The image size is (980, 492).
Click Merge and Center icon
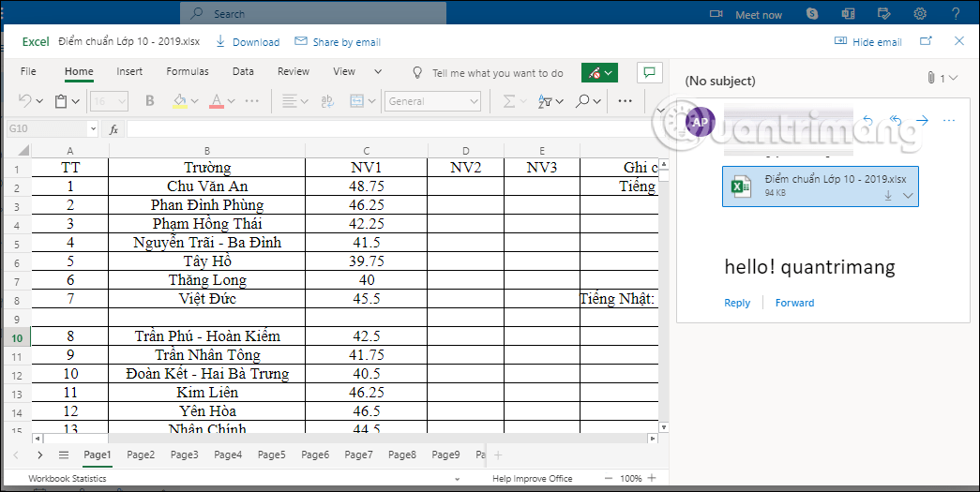(357, 101)
